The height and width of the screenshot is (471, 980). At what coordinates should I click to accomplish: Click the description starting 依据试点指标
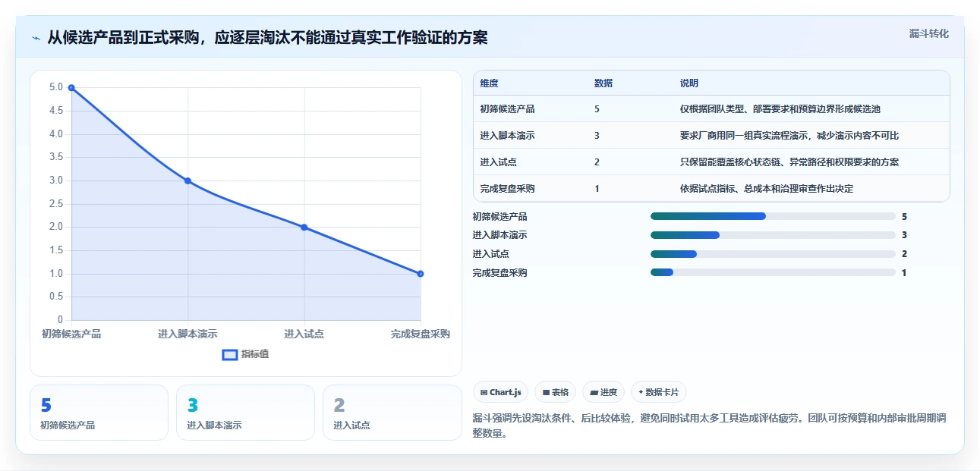click(767, 189)
